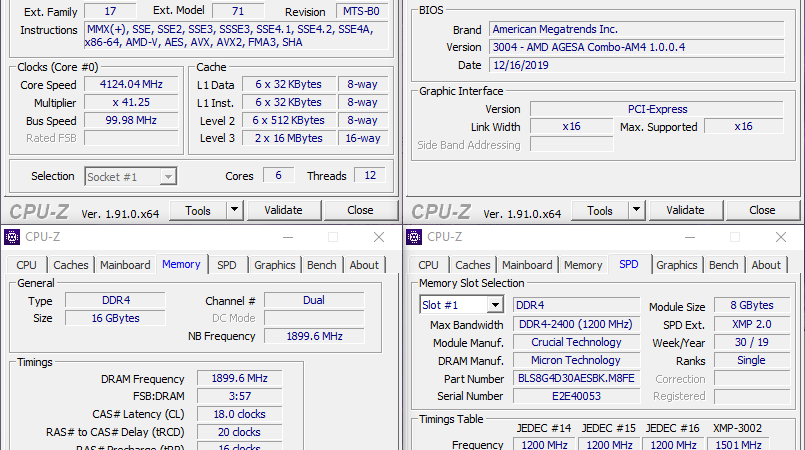The width and height of the screenshot is (805, 450).
Task: Click the Multiplier value x 41.25
Action: coord(131,102)
